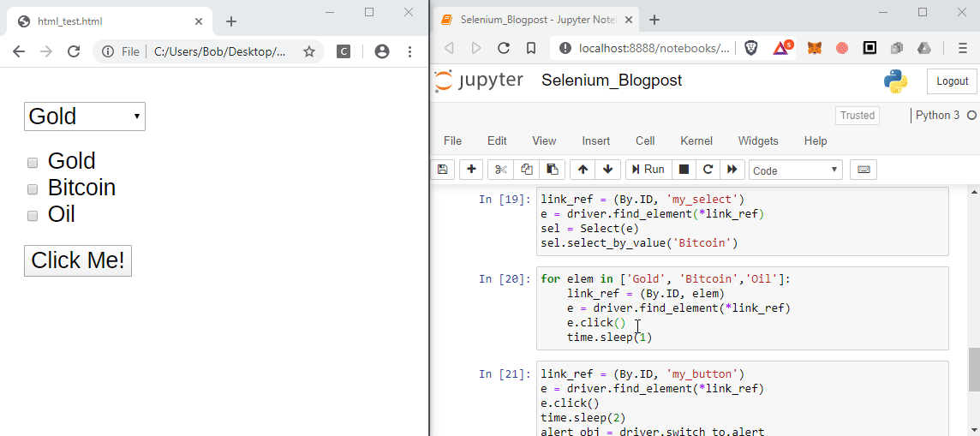Click the Logout button
The image size is (980, 436).
(x=952, y=81)
